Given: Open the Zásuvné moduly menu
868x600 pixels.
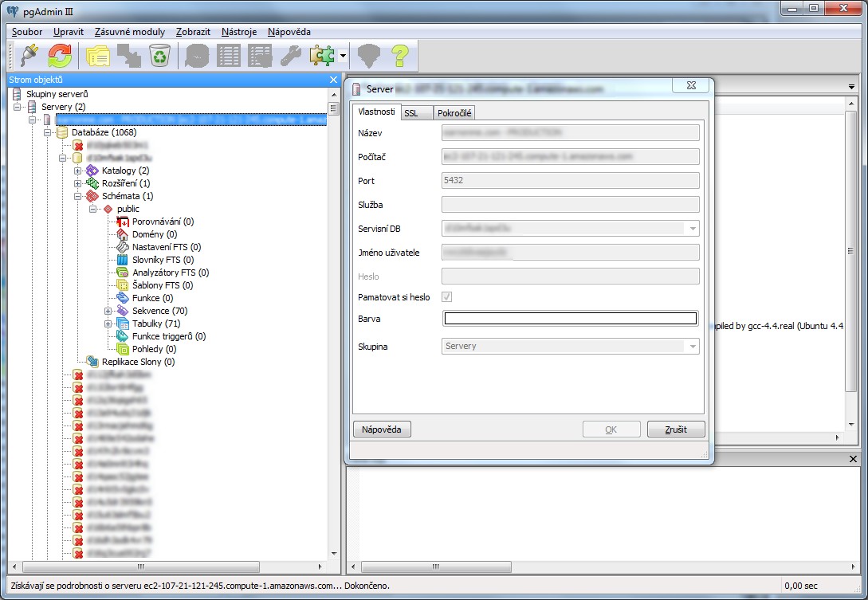Looking at the screenshot, I should tap(130, 32).
